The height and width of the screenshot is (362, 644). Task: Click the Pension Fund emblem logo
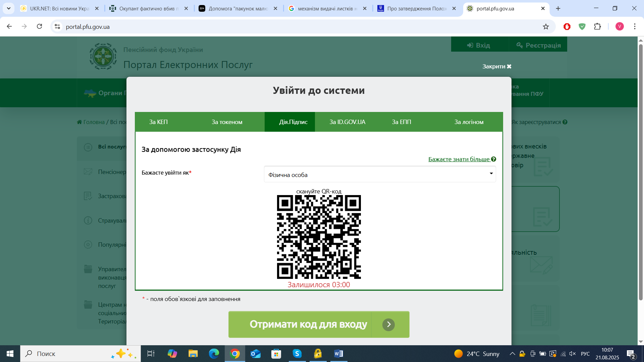[103, 56]
